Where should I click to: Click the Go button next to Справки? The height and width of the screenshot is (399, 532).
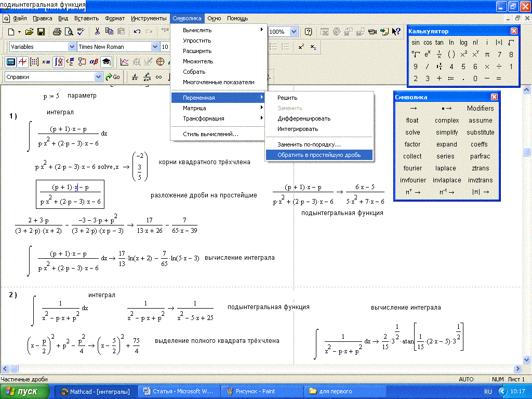click(x=113, y=77)
